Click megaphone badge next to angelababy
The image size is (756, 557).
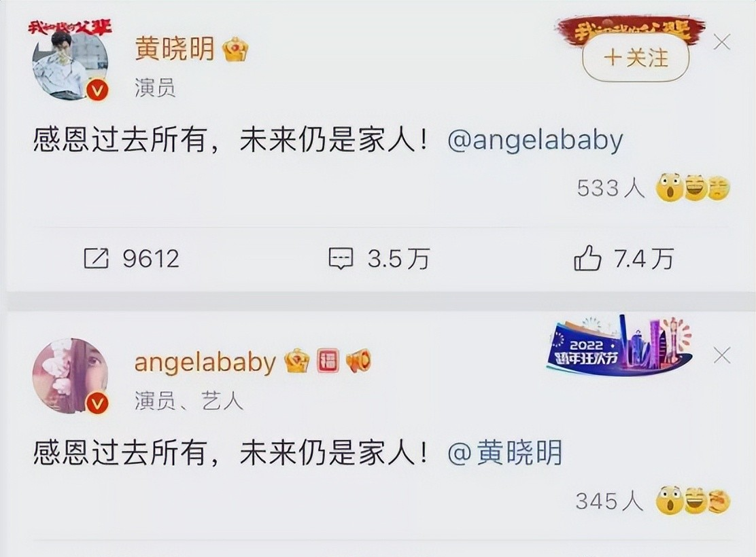358,361
